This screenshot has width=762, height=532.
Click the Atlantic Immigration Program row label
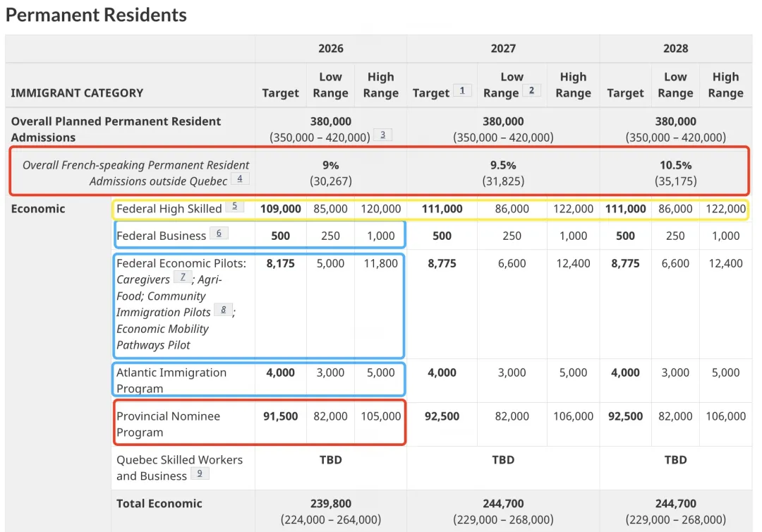171,380
